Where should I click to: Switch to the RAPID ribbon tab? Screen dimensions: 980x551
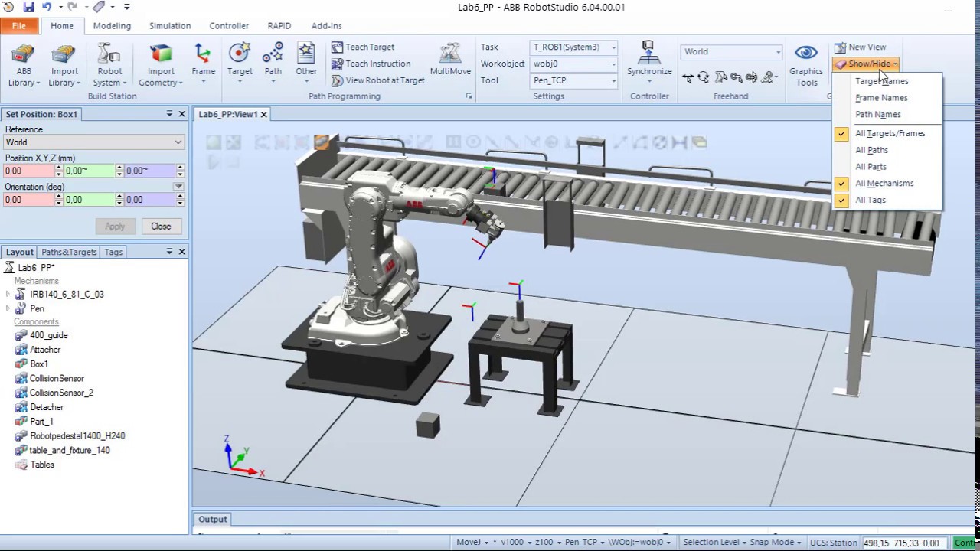279,25
